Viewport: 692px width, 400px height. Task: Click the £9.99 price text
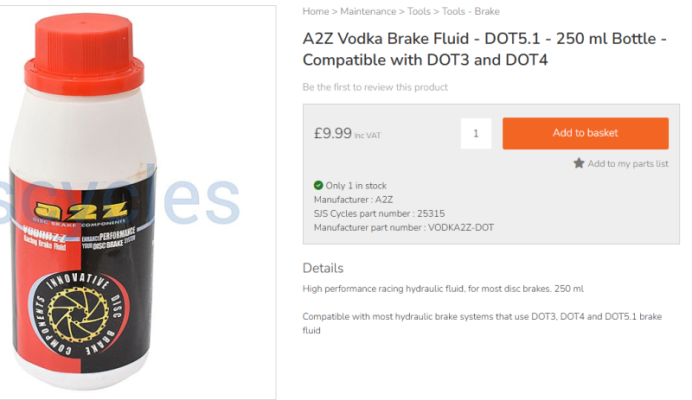(333, 133)
